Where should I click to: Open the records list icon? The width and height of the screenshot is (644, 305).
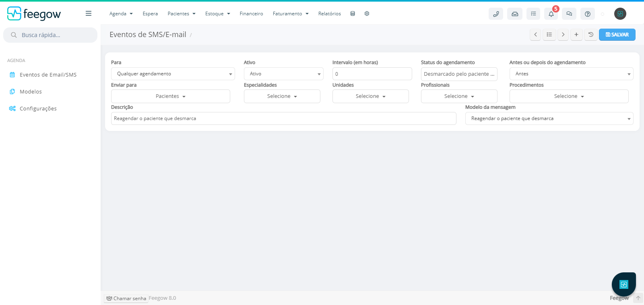point(549,35)
